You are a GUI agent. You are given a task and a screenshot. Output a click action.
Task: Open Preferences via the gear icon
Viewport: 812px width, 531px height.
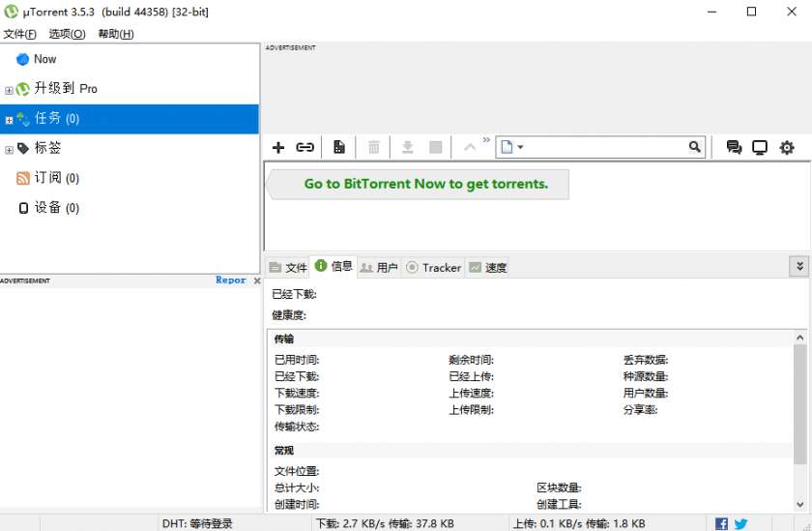pyautogui.click(x=787, y=148)
